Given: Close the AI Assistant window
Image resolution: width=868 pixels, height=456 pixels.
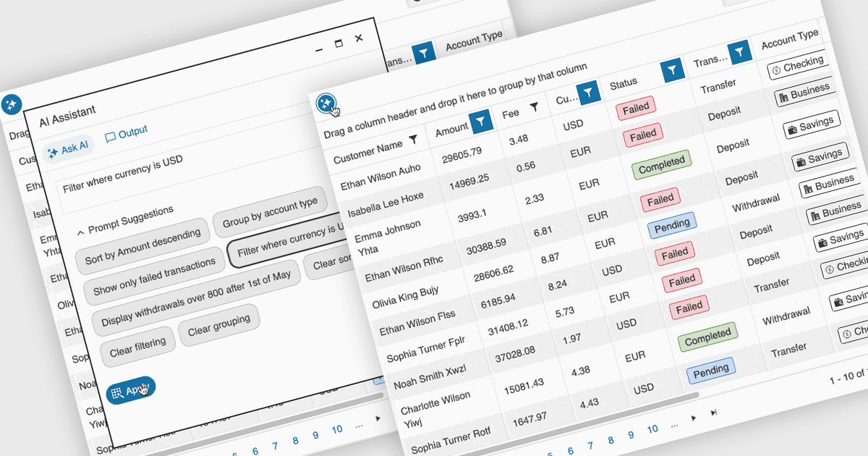Looking at the screenshot, I should pos(359,38).
